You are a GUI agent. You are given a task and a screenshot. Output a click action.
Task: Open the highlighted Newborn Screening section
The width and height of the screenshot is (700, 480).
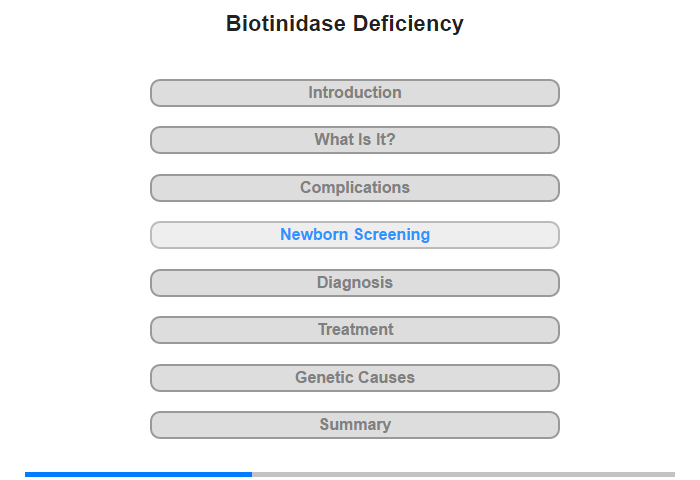355,235
